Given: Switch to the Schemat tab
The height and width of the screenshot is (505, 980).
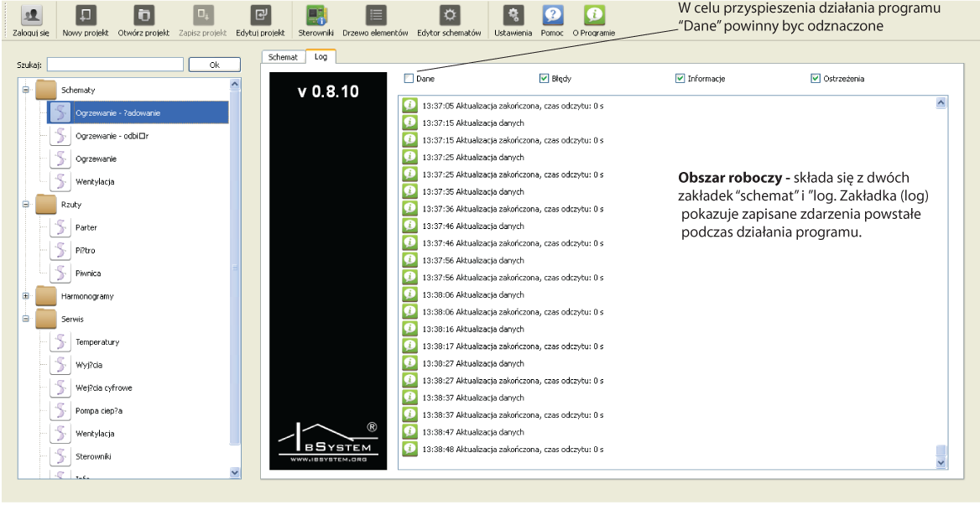Looking at the screenshot, I should pyautogui.click(x=282, y=57).
